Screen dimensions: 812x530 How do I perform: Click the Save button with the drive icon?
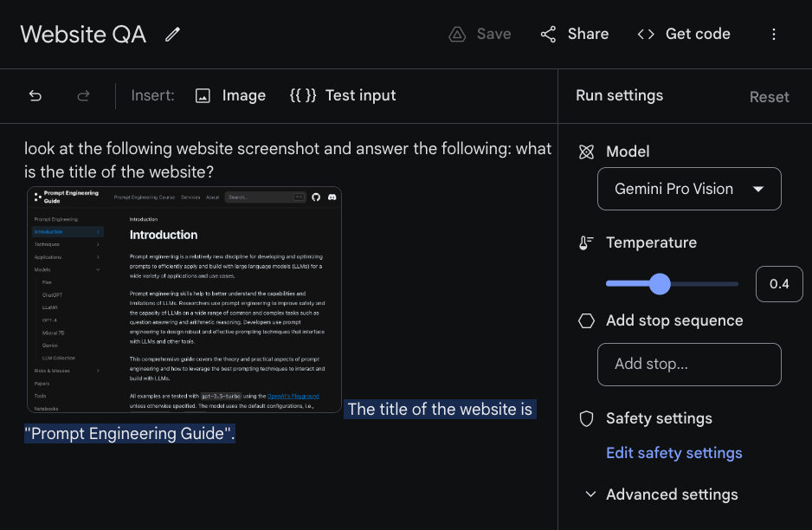coord(480,35)
